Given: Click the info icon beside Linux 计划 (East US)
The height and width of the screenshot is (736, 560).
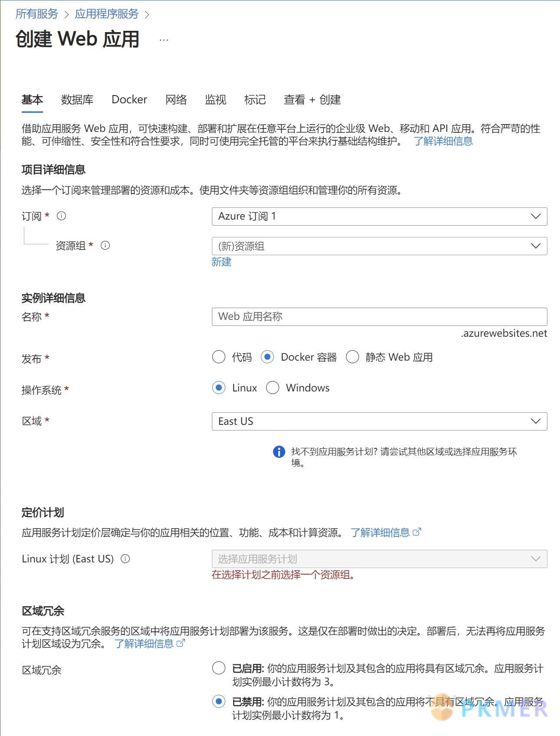Looking at the screenshot, I should (x=125, y=559).
